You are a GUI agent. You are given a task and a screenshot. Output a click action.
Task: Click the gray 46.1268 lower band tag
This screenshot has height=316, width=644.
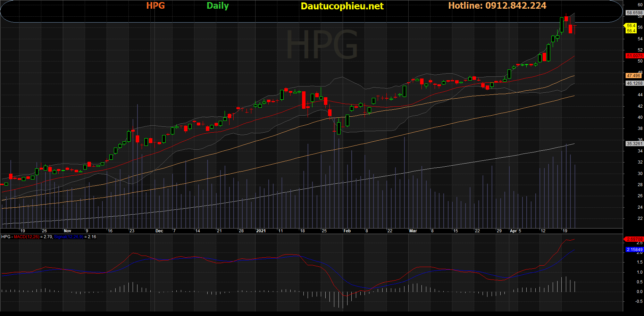coord(634,83)
